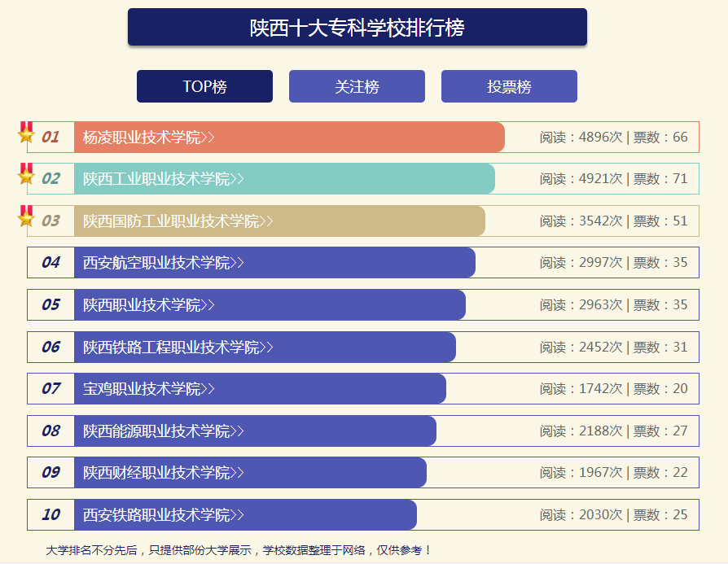Screen dimensions: 728x564
Task: Click 宝鸡职业技术学院 link
Action: pyautogui.click(x=148, y=389)
